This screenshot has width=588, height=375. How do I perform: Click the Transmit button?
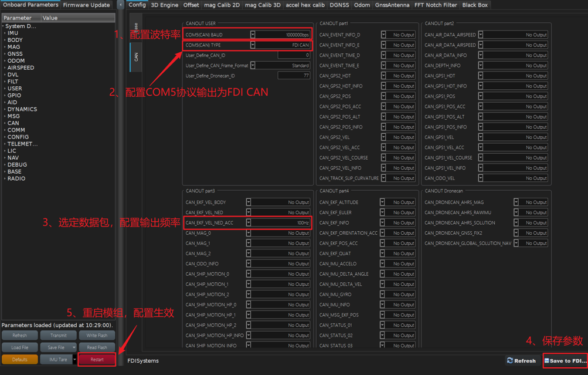click(x=58, y=336)
